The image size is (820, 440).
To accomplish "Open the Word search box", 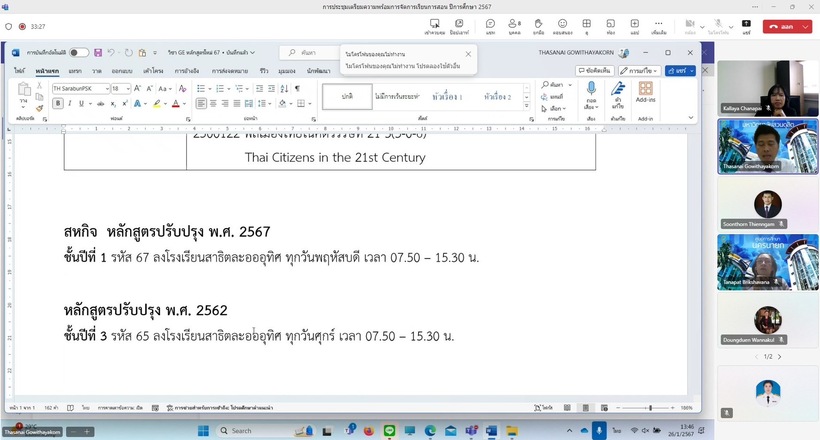I will tap(310, 52).
